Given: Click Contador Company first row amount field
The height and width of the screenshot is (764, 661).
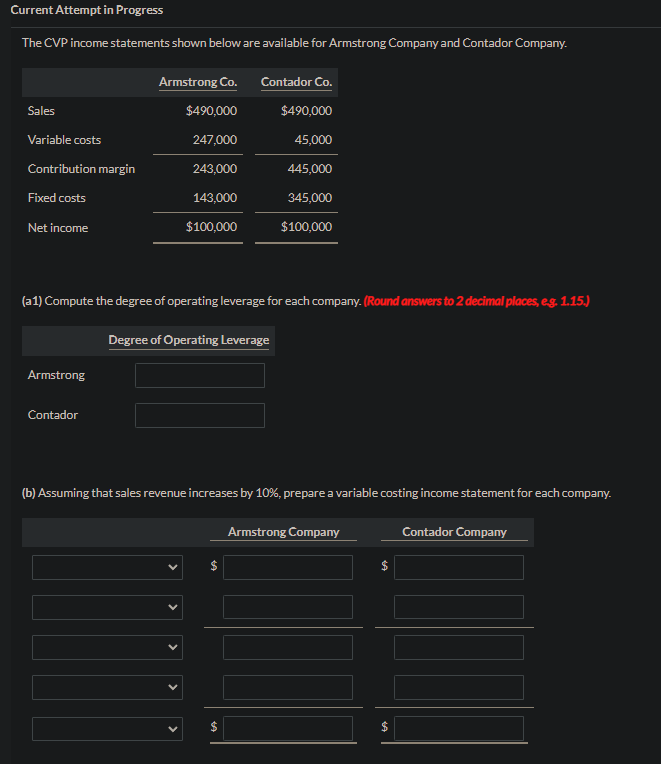Looking at the screenshot, I should (x=459, y=567).
